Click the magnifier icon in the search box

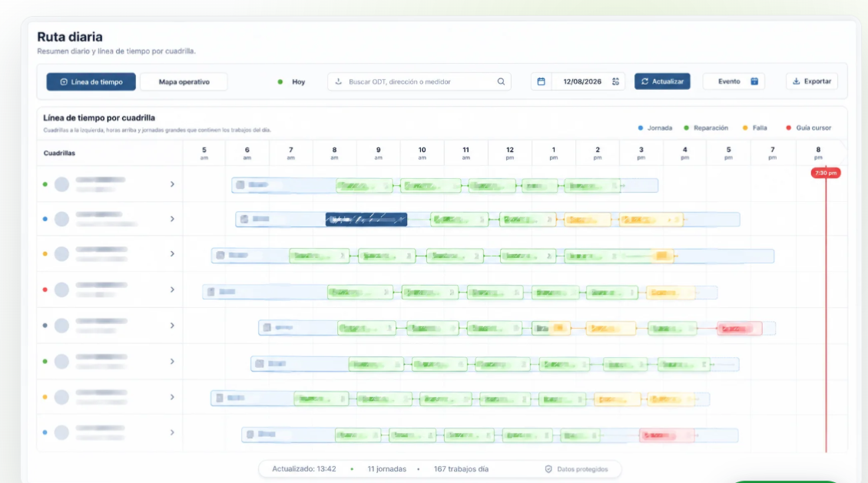tap(501, 82)
